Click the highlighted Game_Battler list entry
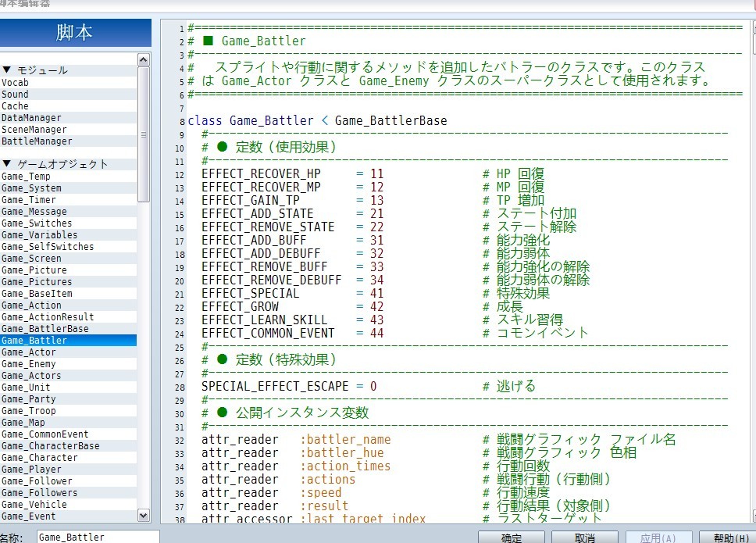The height and width of the screenshot is (543, 756). pyautogui.click(x=69, y=341)
